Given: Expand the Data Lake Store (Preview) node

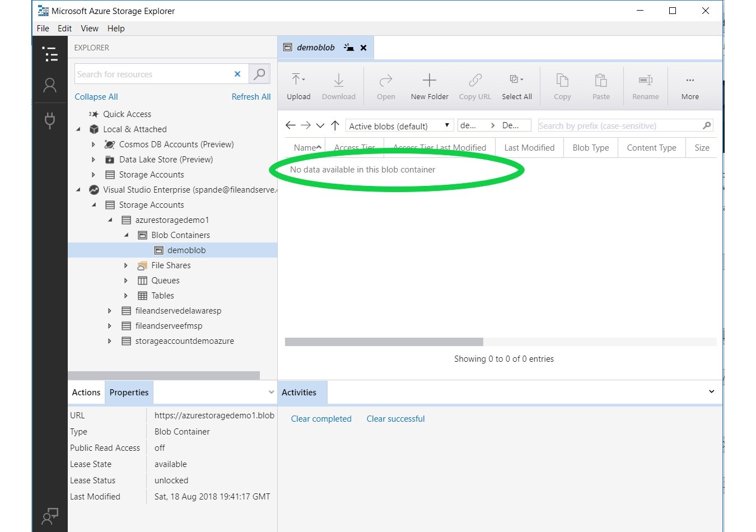Looking at the screenshot, I should (94, 160).
